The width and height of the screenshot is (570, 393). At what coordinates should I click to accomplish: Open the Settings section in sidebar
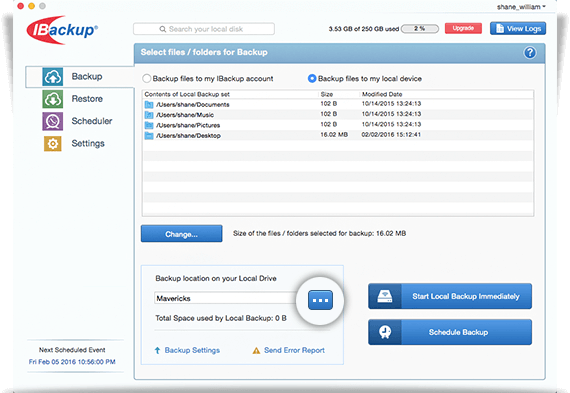[x=88, y=144]
